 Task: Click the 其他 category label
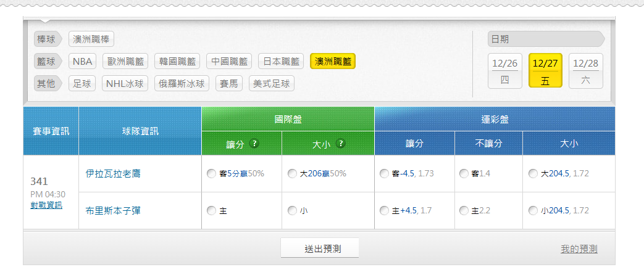48,84
